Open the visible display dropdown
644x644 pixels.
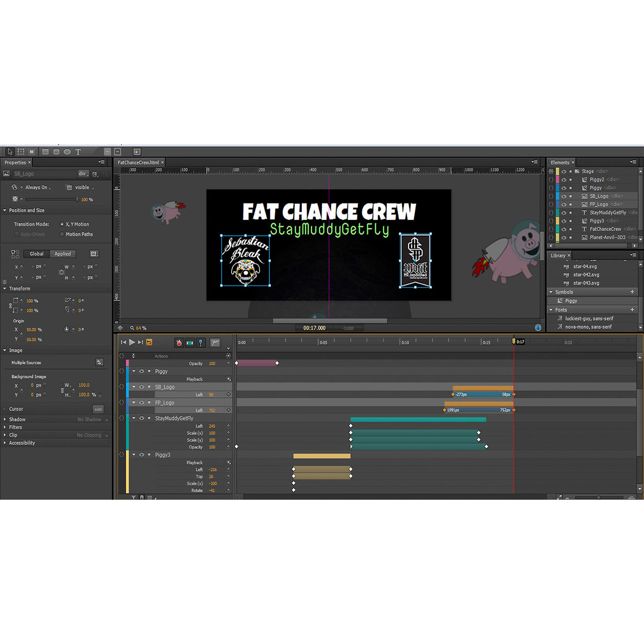click(x=84, y=188)
